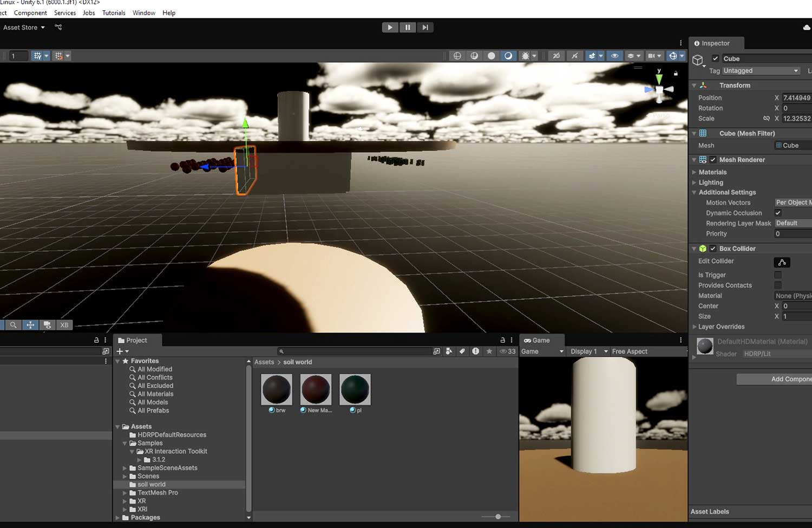Open the Tag Untagged dropdown
The width and height of the screenshot is (812, 528).
tap(761, 71)
